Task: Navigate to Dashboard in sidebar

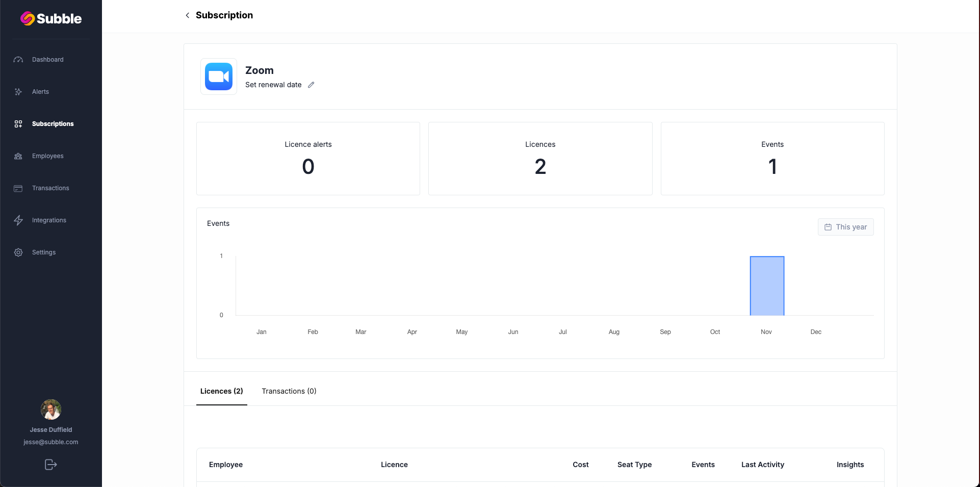Action: tap(48, 60)
